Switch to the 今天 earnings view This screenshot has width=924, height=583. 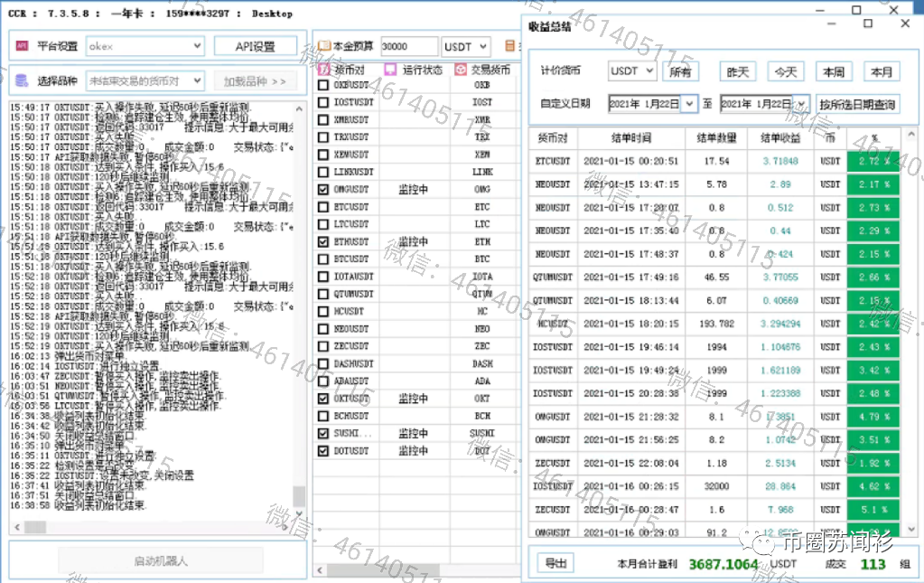(787, 71)
